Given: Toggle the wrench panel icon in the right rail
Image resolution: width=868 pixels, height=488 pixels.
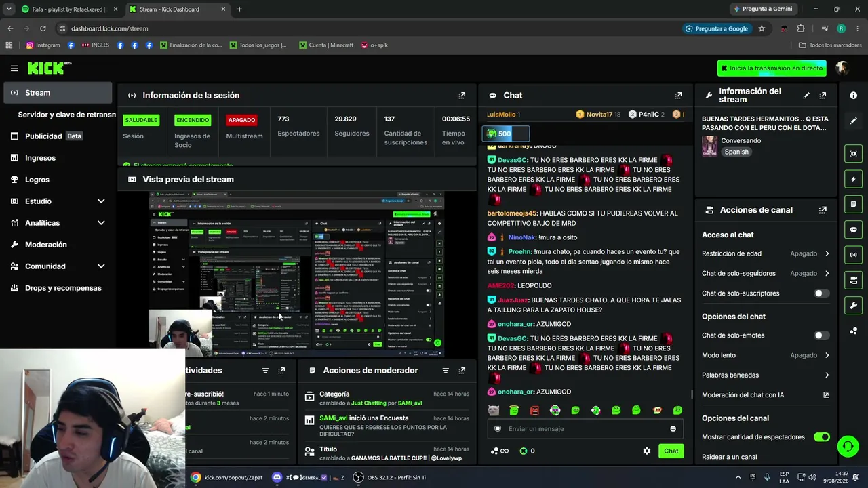Looking at the screenshot, I should [853, 305].
